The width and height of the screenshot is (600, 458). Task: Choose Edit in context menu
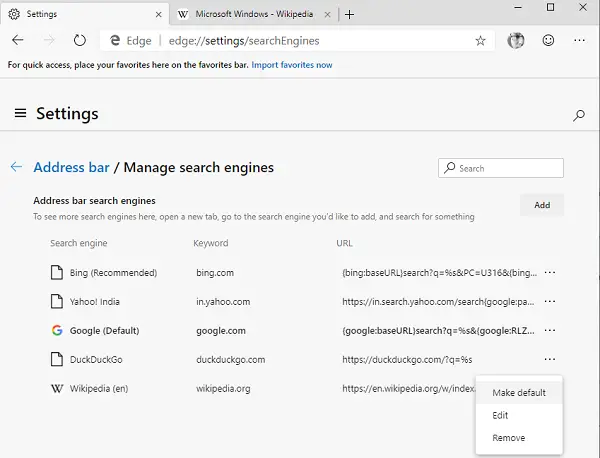(x=519, y=415)
